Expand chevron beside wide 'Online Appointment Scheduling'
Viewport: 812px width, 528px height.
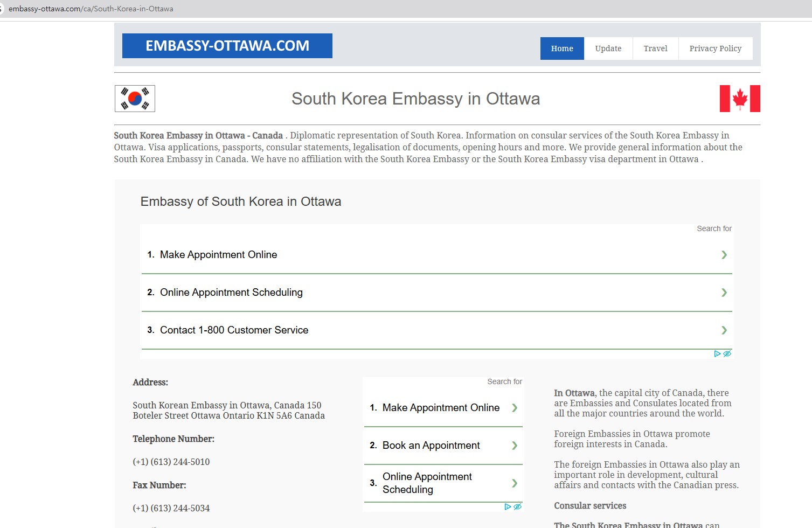pyautogui.click(x=724, y=293)
